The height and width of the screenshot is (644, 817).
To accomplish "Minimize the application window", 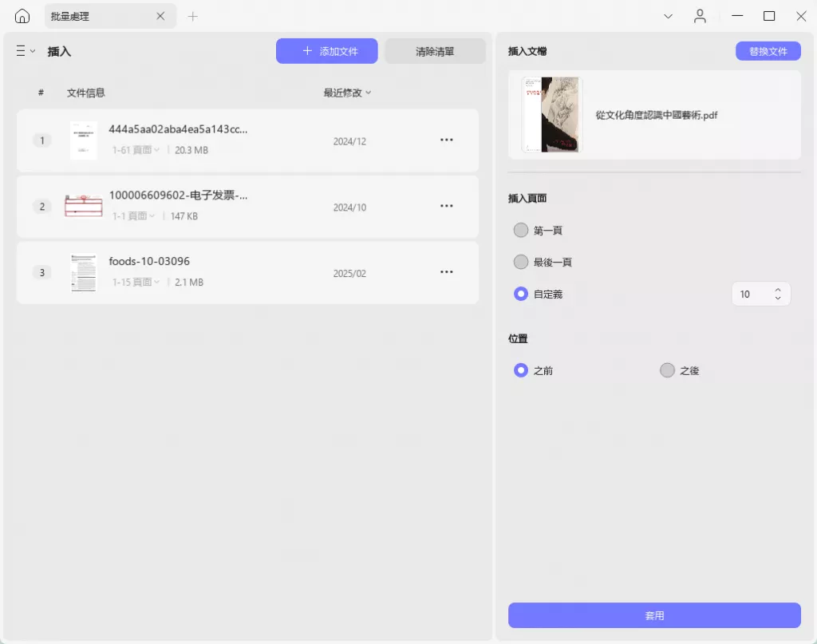I will tap(737, 16).
